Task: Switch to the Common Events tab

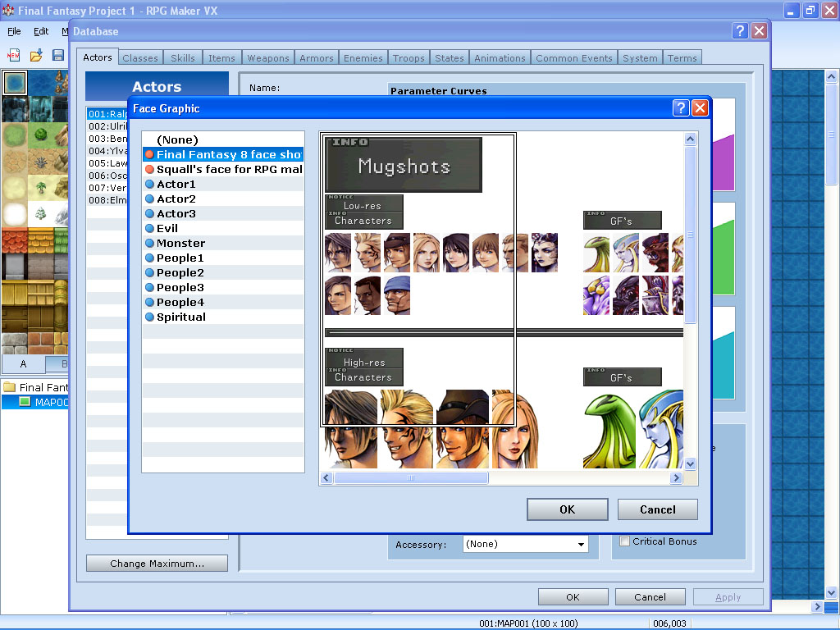Action: click(x=573, y=58)
